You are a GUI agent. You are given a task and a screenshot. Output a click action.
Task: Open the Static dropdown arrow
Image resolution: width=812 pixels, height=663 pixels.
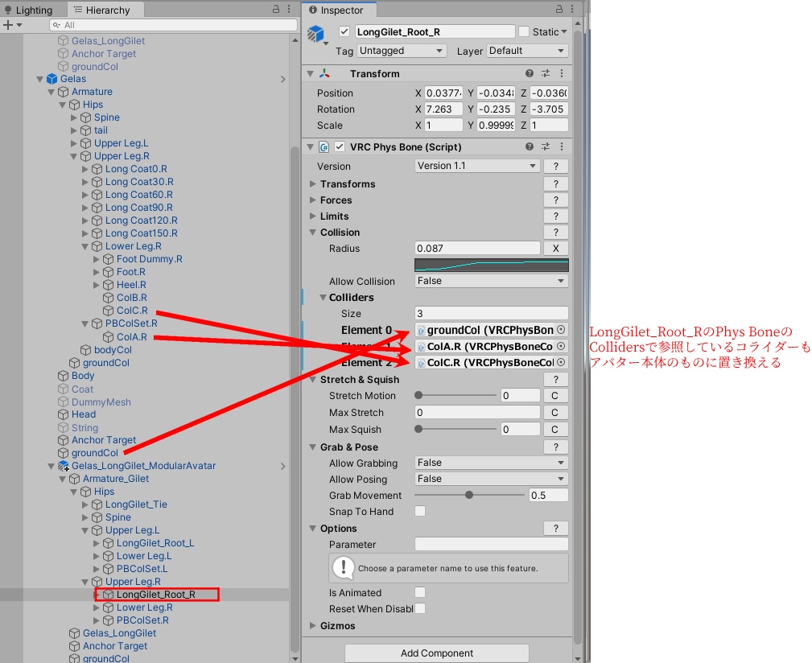[x=564, y=31]
